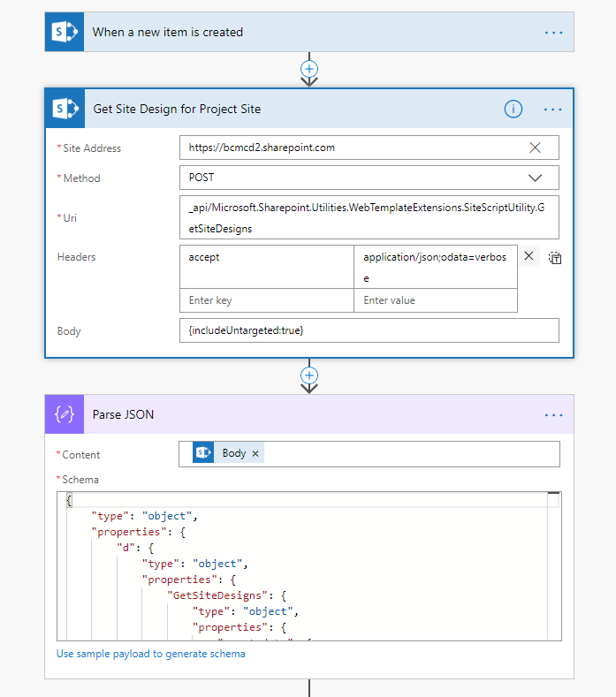The height and width of the screenshot is (697, 616).
Task: Remove the Body token from Content
Action: (x=255, y=453)
